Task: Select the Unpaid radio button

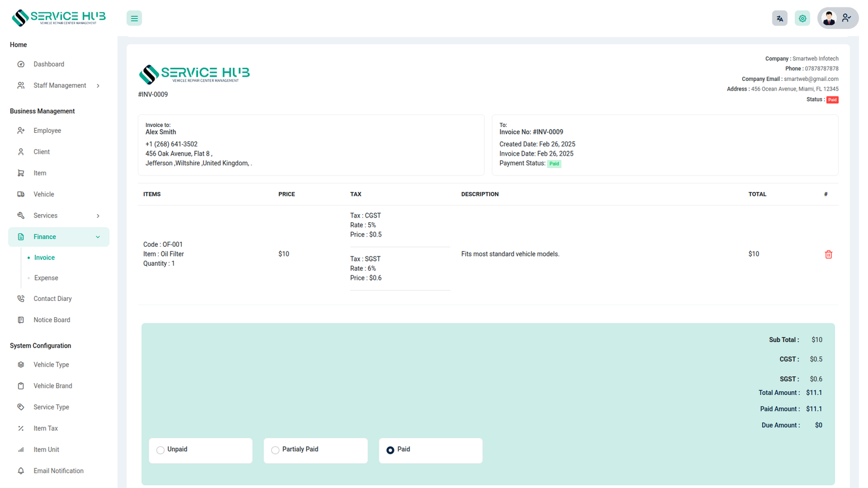Action: pyautogui.click(x=161, y=450)
